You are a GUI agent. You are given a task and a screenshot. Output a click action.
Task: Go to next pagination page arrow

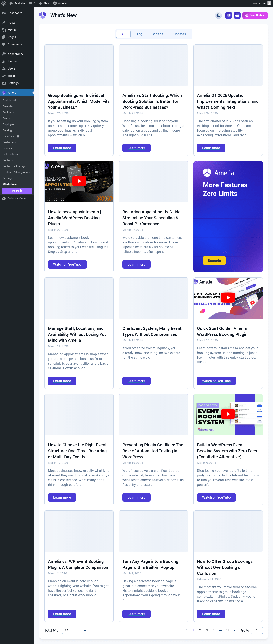tap(234, 630)
